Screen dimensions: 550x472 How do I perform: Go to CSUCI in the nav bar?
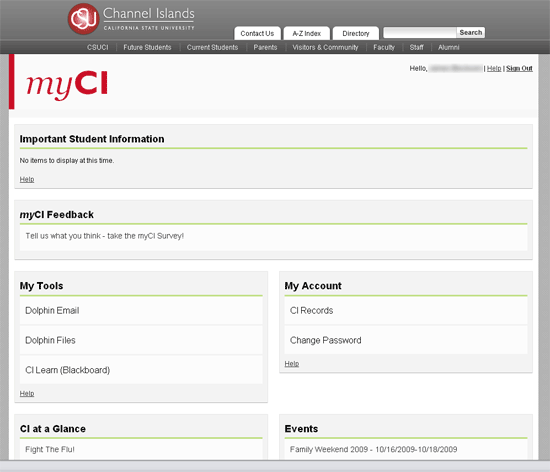98,47
